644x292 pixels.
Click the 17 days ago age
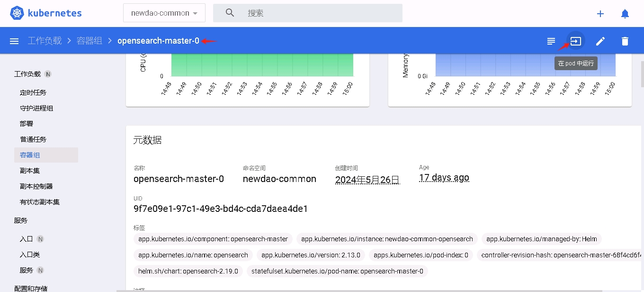444,178
